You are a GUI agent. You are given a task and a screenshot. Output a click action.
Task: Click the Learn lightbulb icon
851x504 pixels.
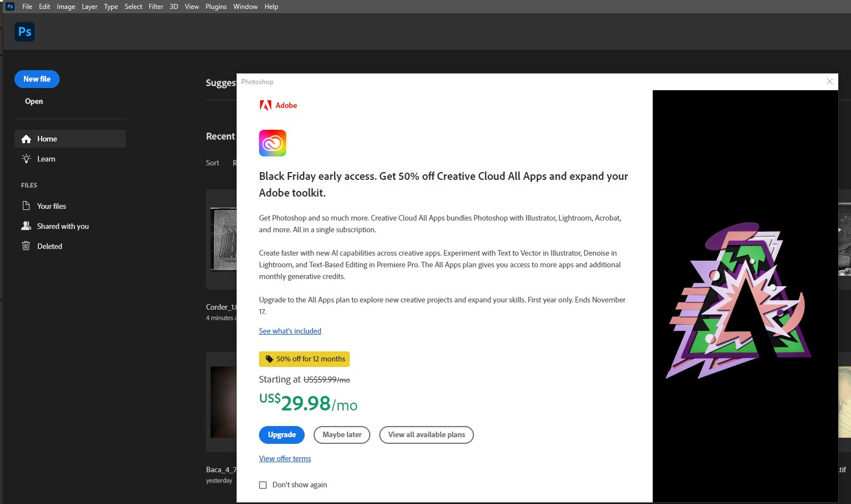pos(26,159)
